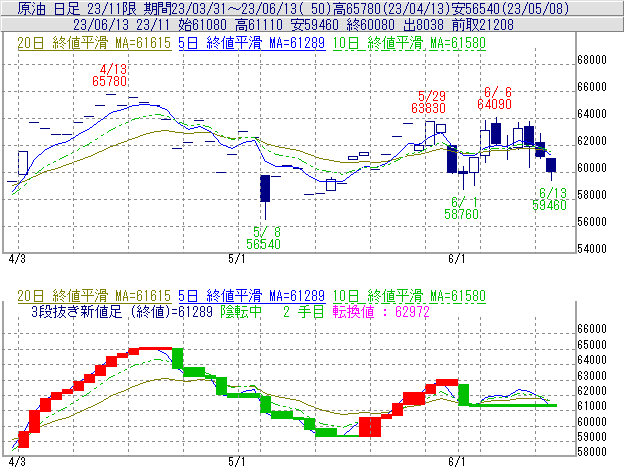
Task: Click the 5/1 date label on upper chart
Action: (x=237, y=258)
